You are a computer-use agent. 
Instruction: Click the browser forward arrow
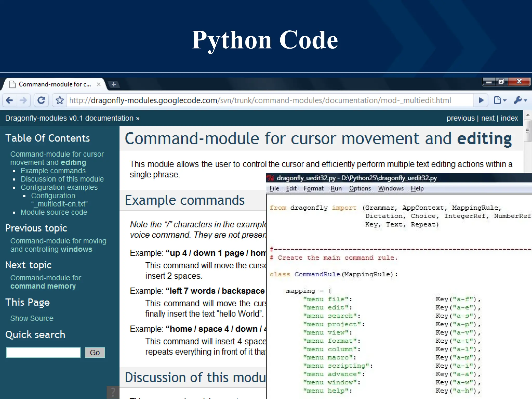[23, 100]
